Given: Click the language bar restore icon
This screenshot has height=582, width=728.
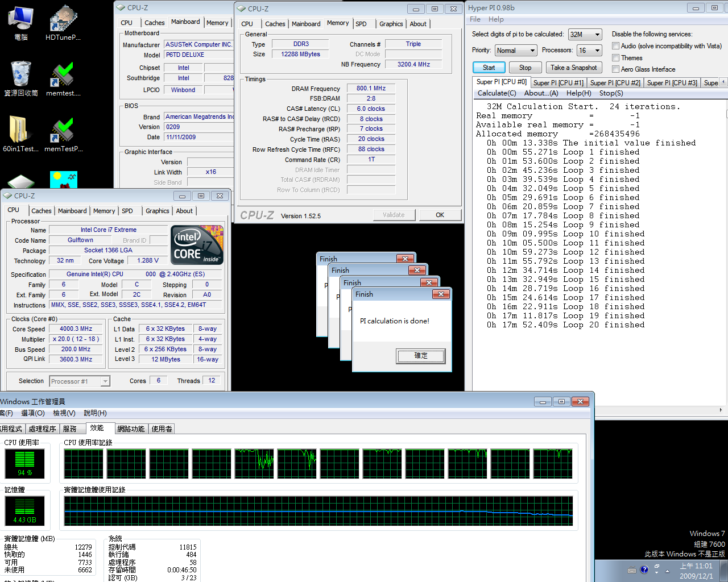Looking at the screenshot, I should (656, 567).
